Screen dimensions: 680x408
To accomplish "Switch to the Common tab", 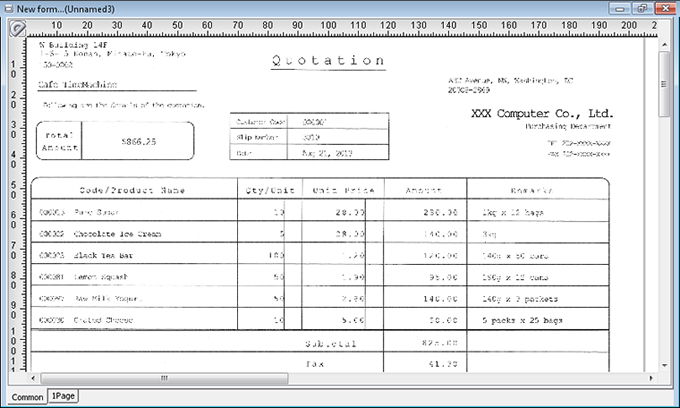I will point(27,397).
